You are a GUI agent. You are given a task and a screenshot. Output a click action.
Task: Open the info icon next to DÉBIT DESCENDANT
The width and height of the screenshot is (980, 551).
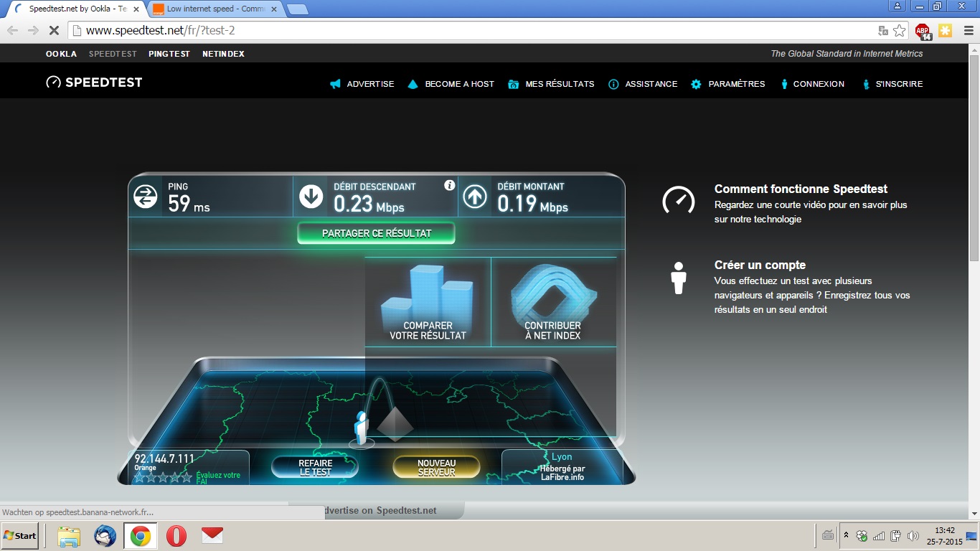[x=450, y=185]
